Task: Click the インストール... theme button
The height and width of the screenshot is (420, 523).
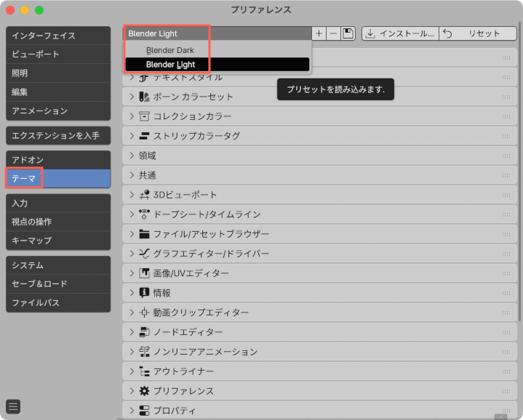Action: 400,33
